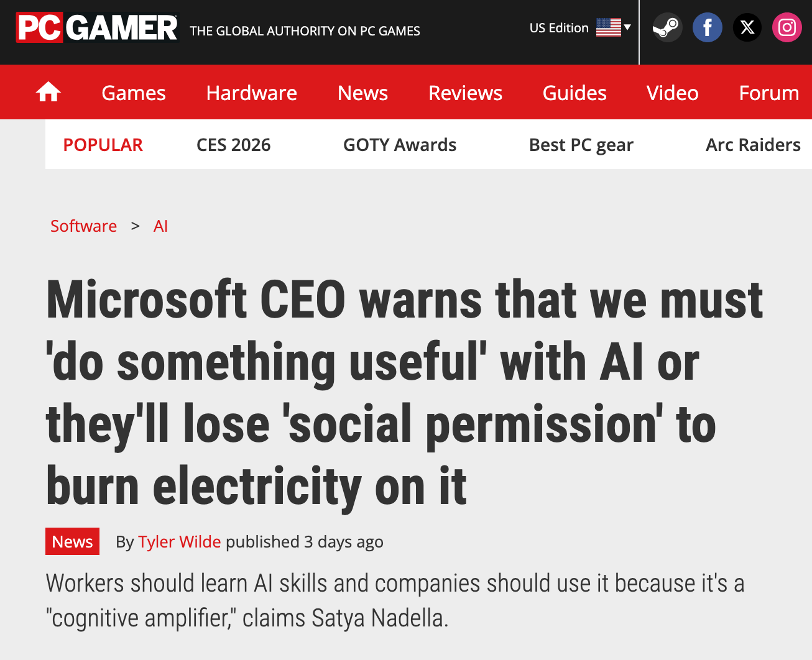The image size is (812, 660).
Task: Open the X (Twitter) social icon
Action: click(747, 28)
